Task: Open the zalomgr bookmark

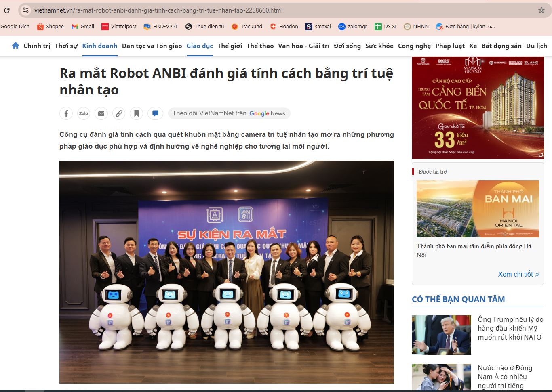Action: pyautogui.click(x=353, y=27)
